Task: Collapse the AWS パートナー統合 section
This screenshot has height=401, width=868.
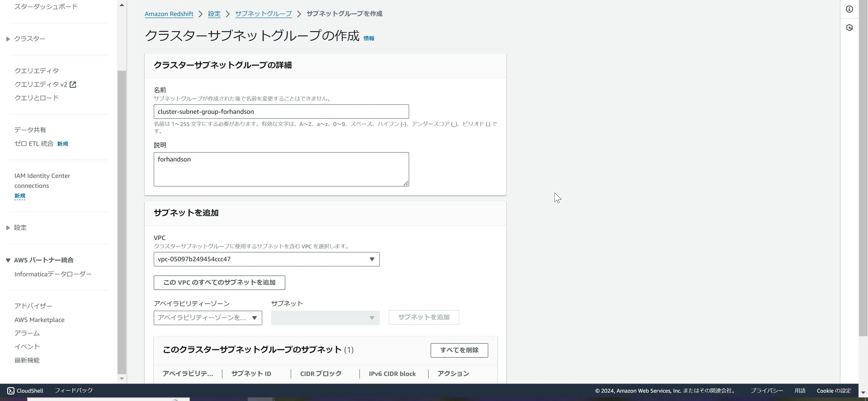Action: point(8,260)
